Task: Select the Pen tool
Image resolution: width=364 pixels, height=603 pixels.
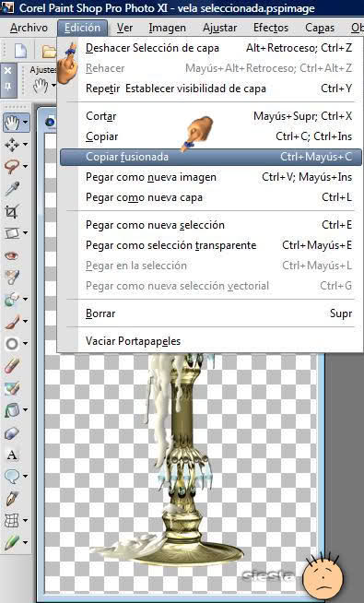Action: click(x=12, y=499)
